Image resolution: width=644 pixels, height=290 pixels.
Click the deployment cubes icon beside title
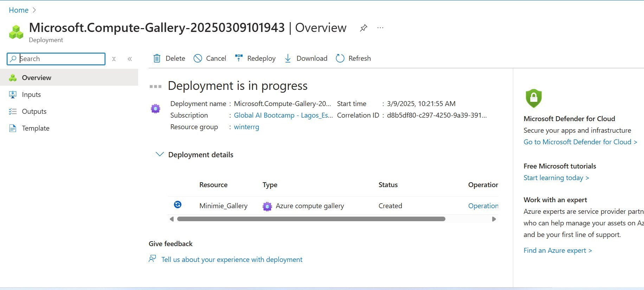[x=16, y=32]
